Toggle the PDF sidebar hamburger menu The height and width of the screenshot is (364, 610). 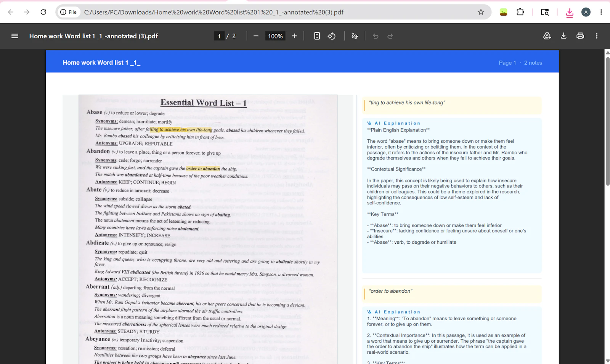tap(15, 36)
